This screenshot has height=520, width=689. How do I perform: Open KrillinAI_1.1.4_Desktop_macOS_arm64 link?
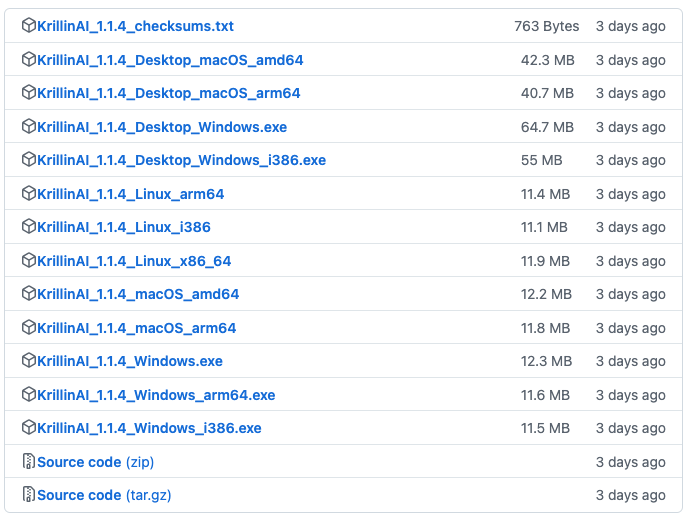coord(169,93)
